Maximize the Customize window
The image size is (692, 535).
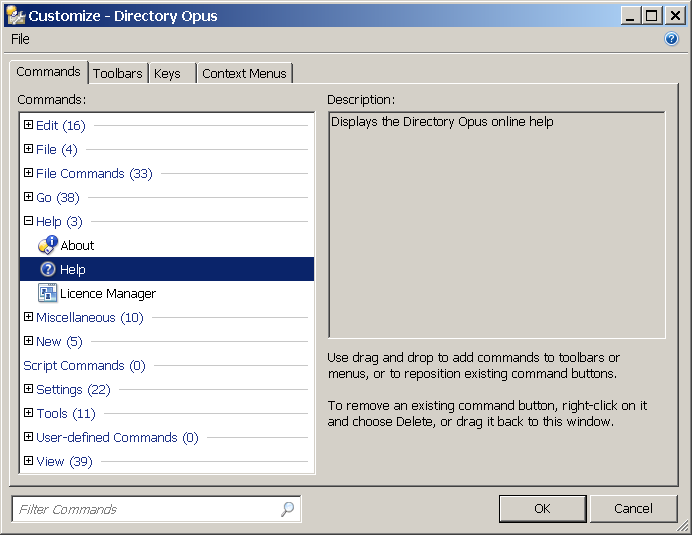click(x=651, y=16)
